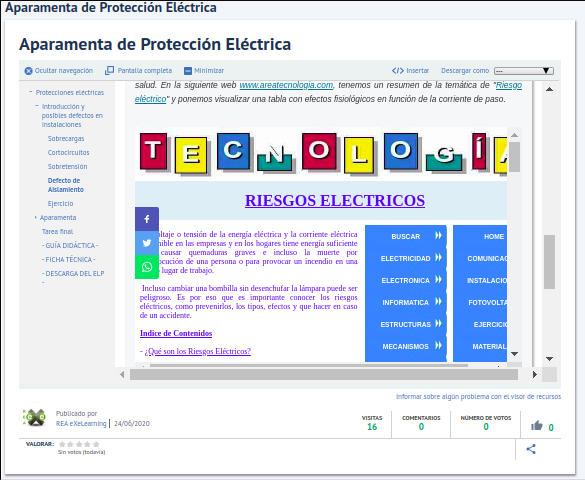The width and height of the screenshot is (585, 480).
Task: Open Tarea final in navigation
Action: [57, 232]
